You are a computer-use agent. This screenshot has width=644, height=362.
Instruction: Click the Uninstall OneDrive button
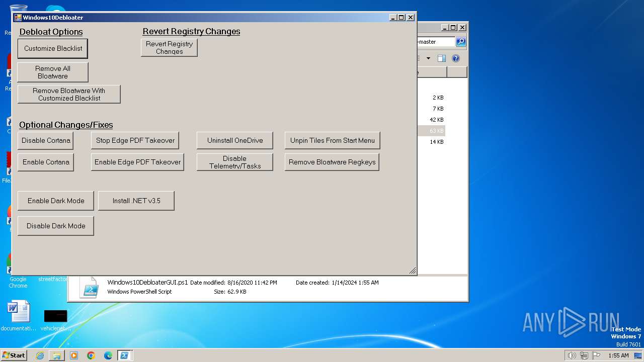(x=235, y=140)
